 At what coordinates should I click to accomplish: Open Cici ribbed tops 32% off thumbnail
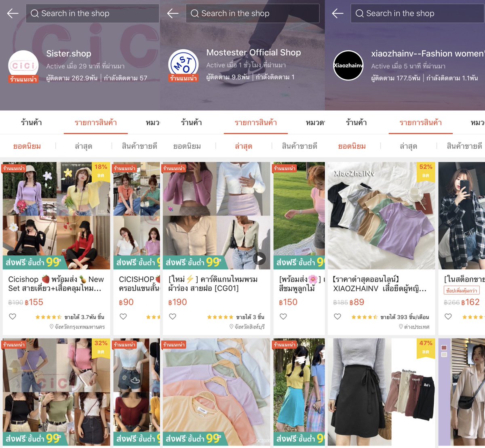57,392
